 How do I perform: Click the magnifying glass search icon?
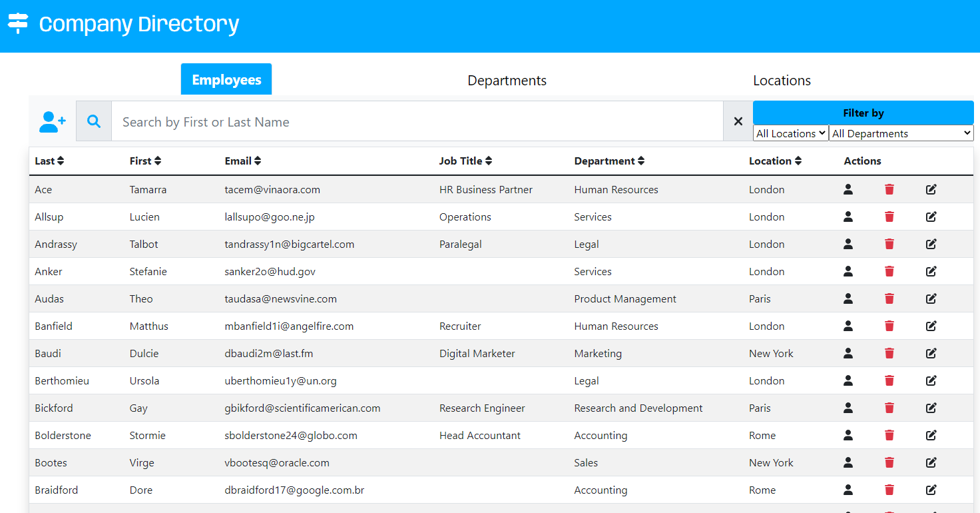pos(94,121)
